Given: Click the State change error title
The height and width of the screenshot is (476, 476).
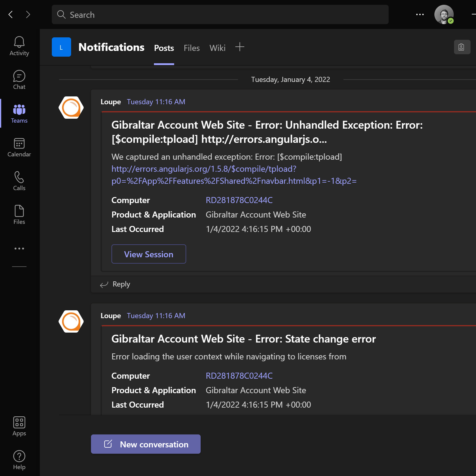Looking at the screenshot, I should click(244, 339).
